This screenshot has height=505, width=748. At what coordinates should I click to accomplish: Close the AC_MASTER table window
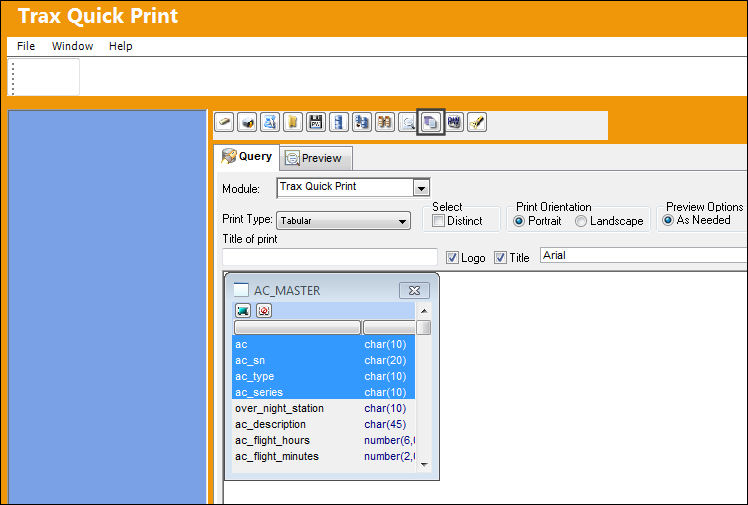[414, 290]
